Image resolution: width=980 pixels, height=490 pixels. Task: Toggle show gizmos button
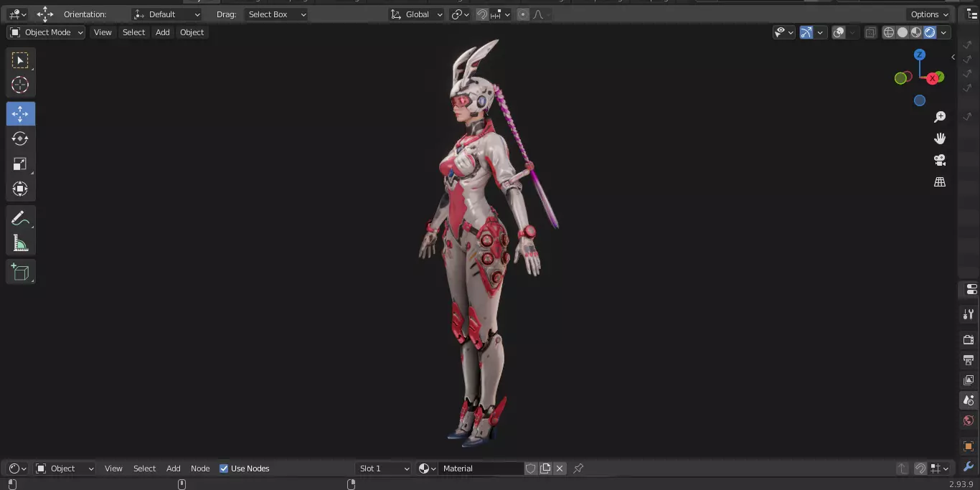tap(806, 32)
